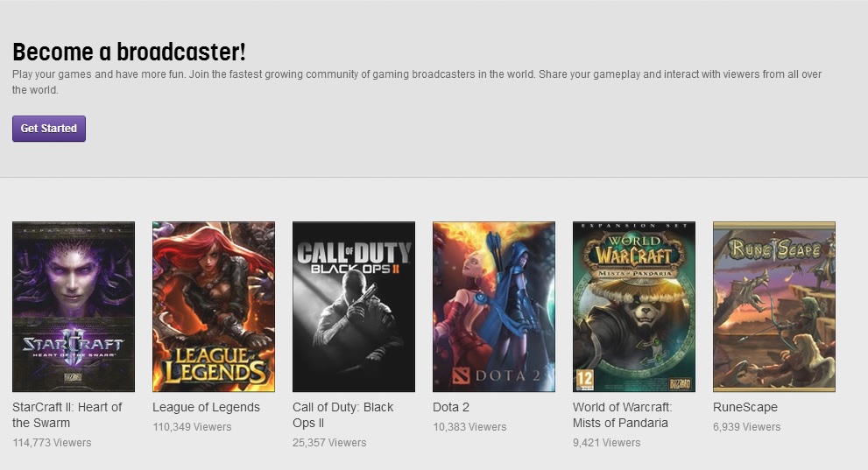868x470 pixels.
Task: Open the RuneScape box art thumbnail
Action: pos(774,306)
